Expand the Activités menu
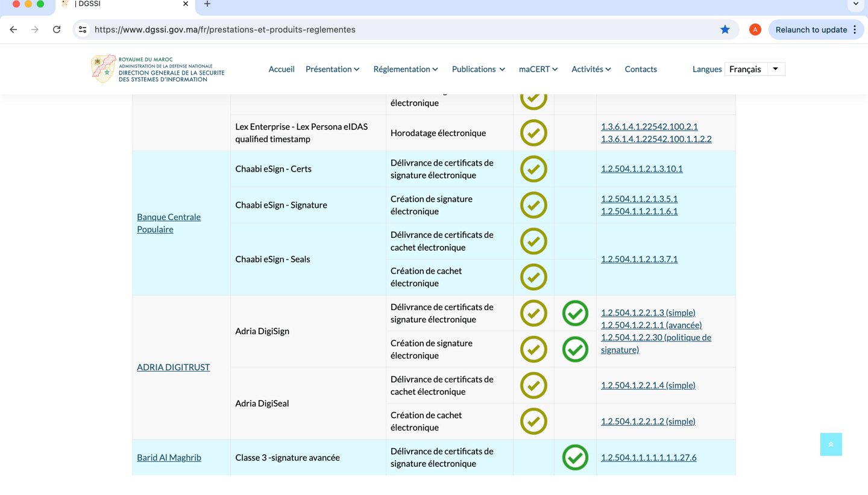The width and height of the screenshot is (868, 495). [591, 69]
